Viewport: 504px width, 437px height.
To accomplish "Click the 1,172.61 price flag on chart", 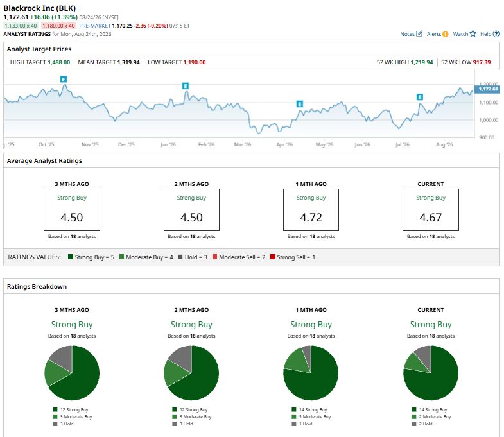I will tap(487, 89).
